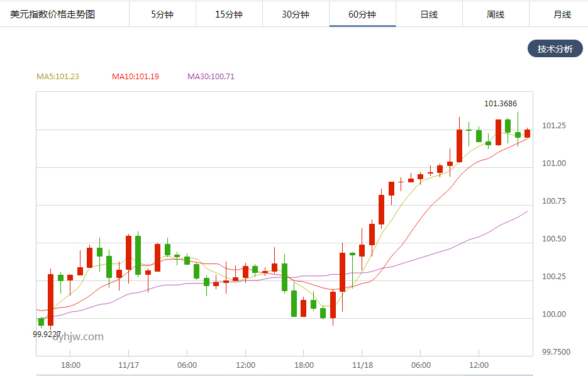Image resolution: width=588 pixels, height=376 pixels.
Task: Click the 100.50 price axis label
Action: (x=554, y=239)
